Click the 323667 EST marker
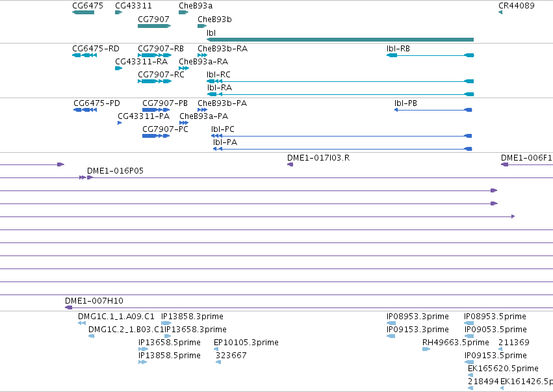Viewport: 553px width, 392px height. (218, 362)
